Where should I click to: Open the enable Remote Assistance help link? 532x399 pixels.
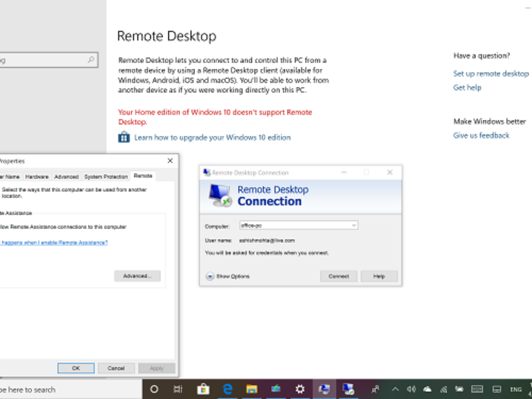coord(54,243)
